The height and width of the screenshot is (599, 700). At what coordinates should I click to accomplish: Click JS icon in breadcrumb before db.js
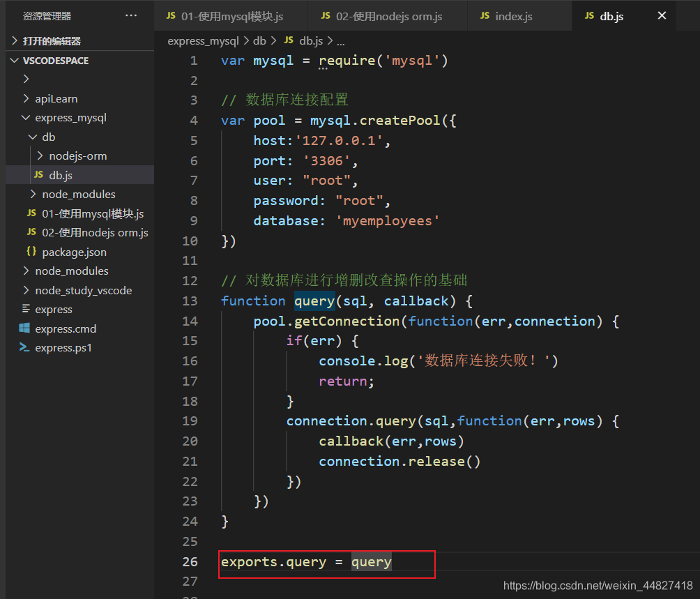click(x=289, y=40)
